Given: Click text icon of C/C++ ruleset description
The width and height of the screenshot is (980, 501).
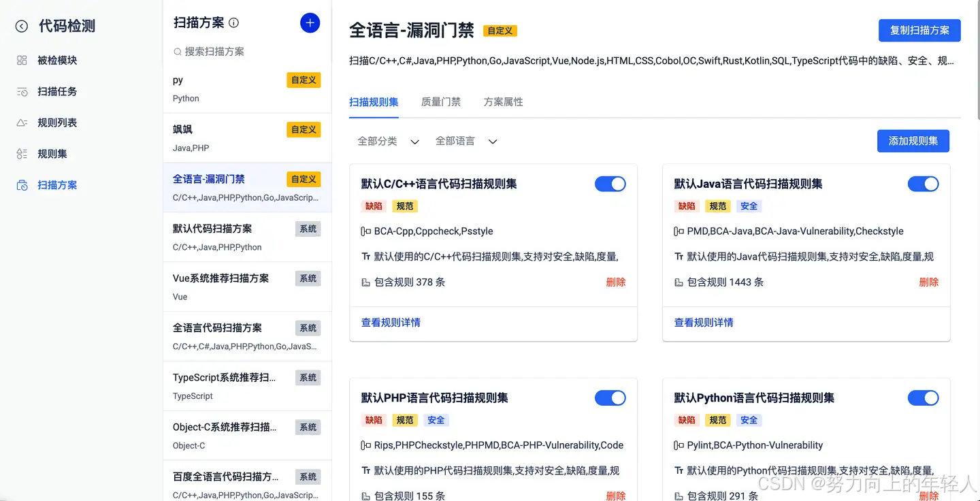Looking at the screenshot, I should pos(365,257).
